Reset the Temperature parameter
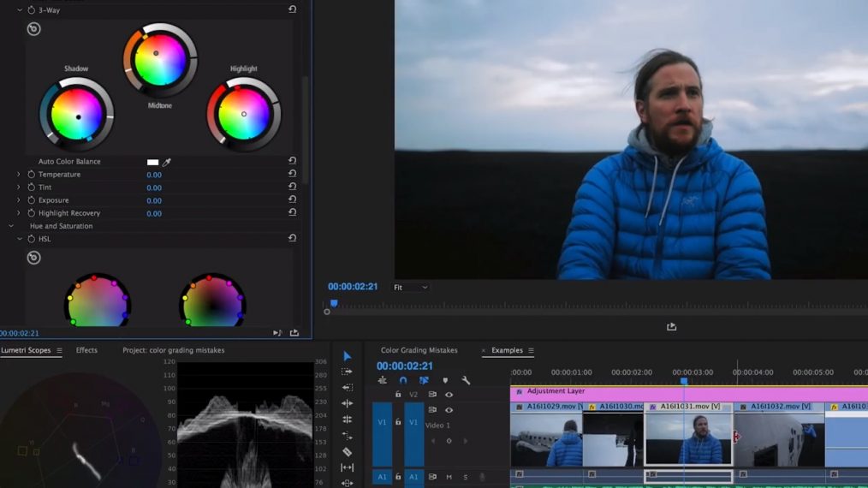 [x=292, y=174]
